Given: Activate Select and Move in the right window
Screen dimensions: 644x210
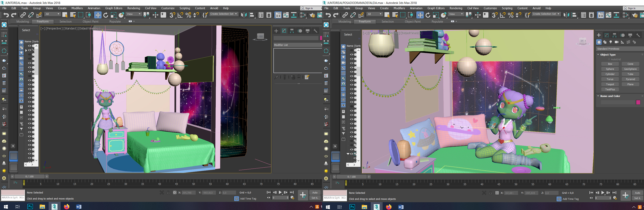Looking at the screenshot, I should (420, 15).
